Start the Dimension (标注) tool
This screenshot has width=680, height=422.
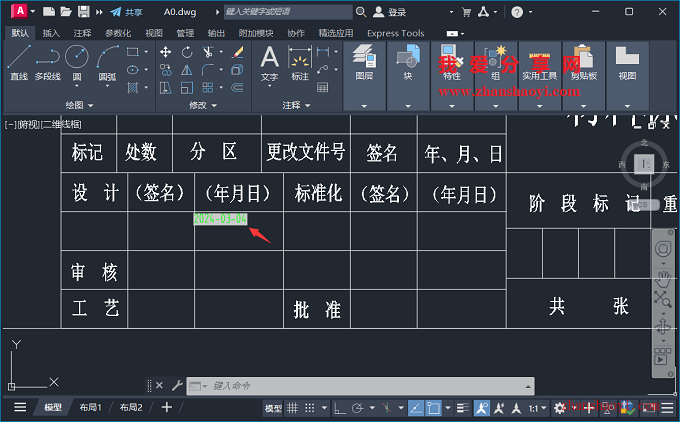(x=300, y=62)
